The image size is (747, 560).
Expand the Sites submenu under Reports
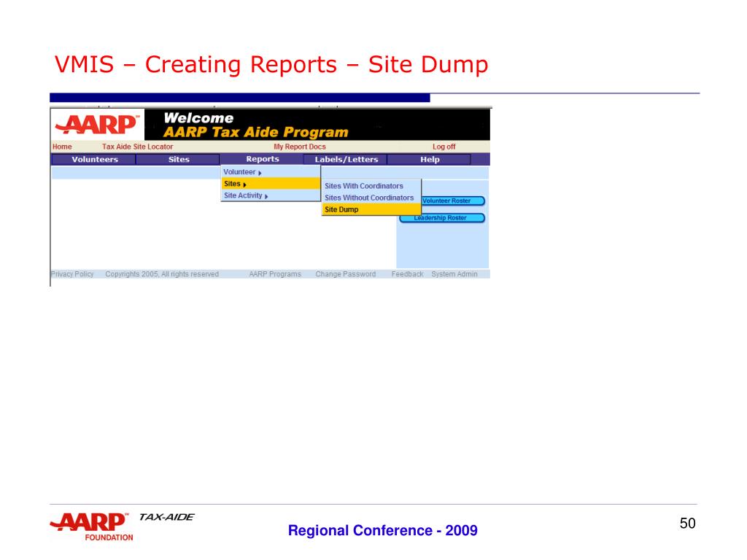[271, 183]
